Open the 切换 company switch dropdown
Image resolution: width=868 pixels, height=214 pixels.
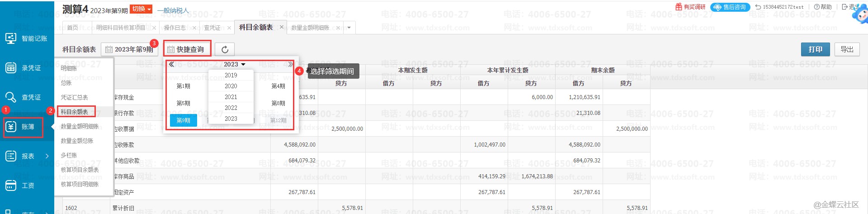pyautogui.click(x=141, y=9)
